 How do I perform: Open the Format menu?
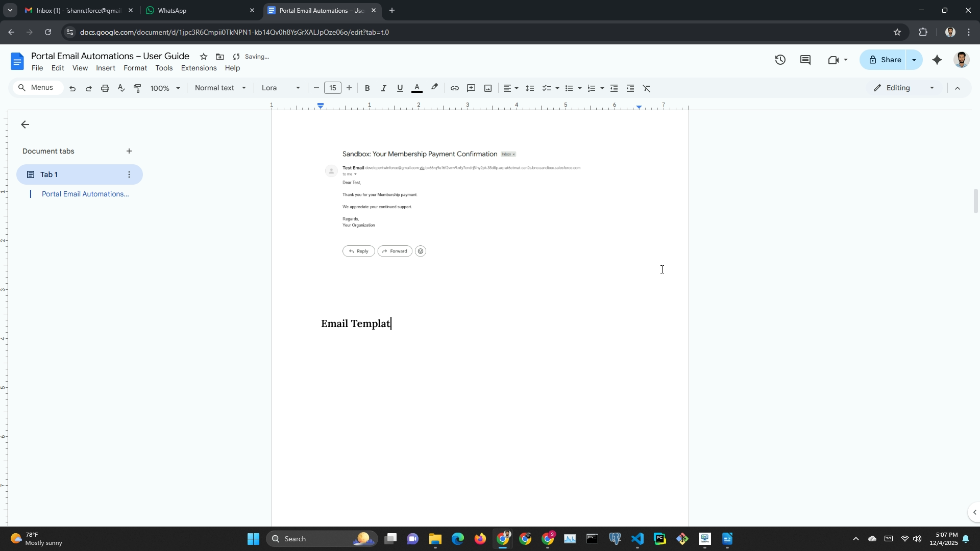tap(135, 68)
